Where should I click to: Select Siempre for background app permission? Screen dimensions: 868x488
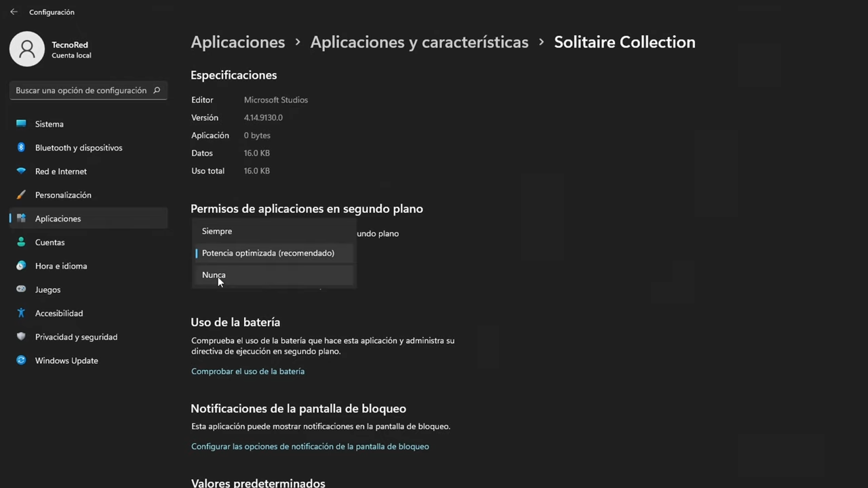click(216, 230)
